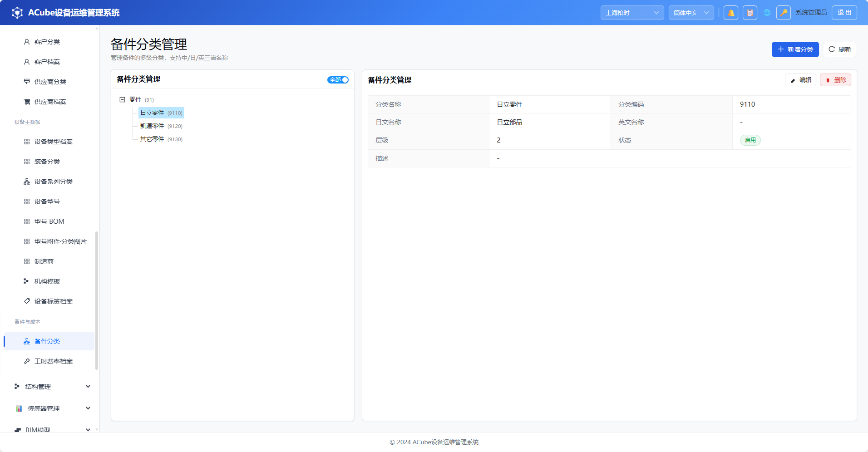The width and height of the screenshot is (868, 452).
Task: Expand the 传感器管理 menu group
Action: (53, 408)
